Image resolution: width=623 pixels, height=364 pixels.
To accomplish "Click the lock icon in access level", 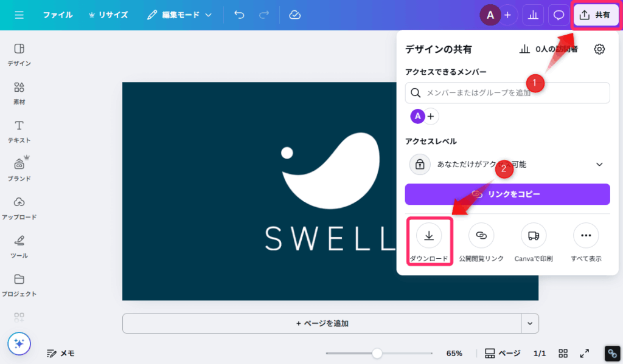I will point(420,164).
